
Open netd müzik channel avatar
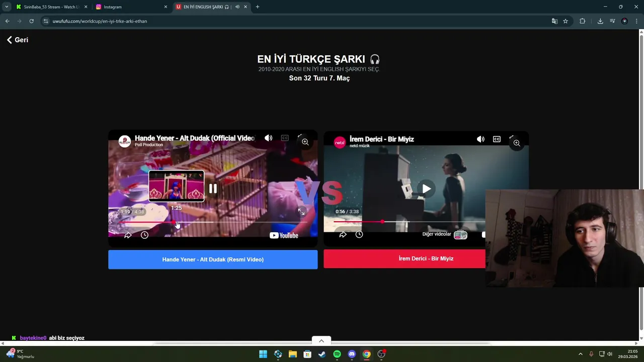click(340, 142)
